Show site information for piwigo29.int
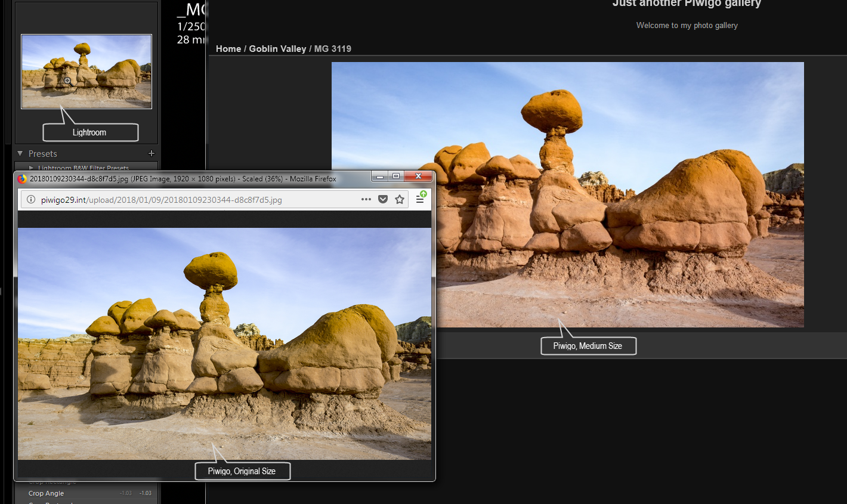The image size is (847, 504). (31, 200)
